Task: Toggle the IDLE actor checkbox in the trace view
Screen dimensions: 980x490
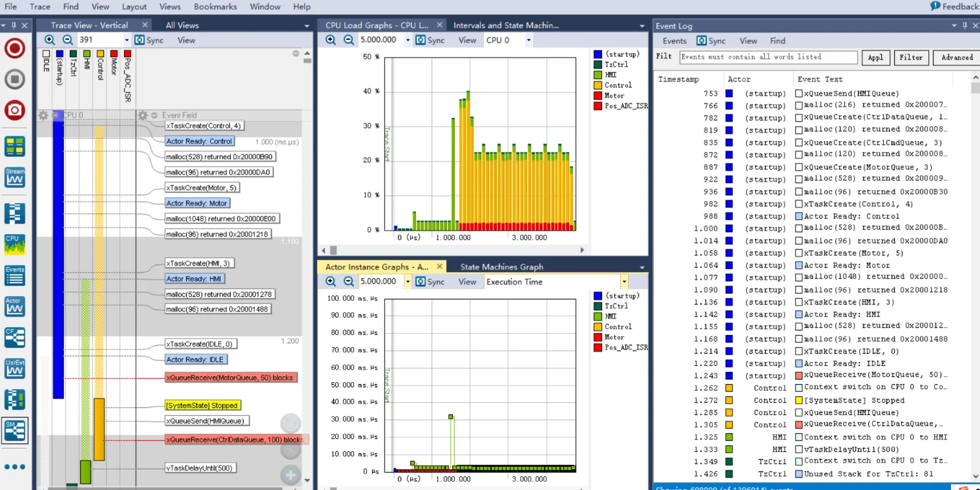Action: (46, 54)
